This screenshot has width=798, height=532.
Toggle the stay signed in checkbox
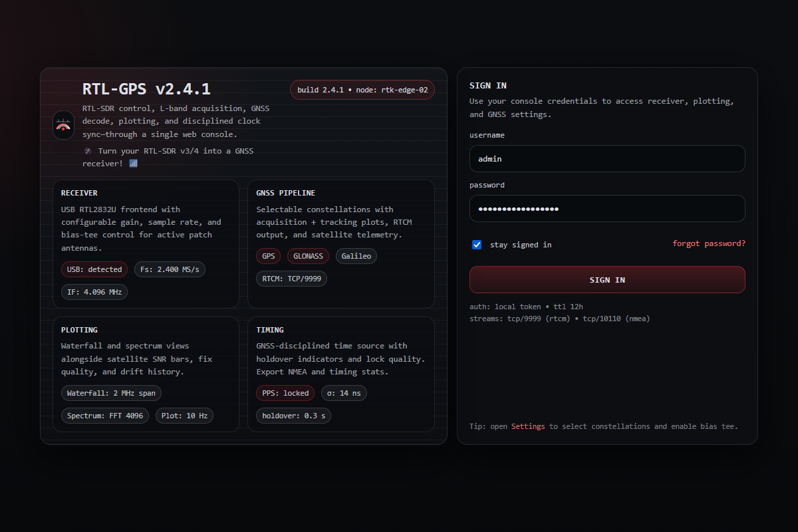coord(477,245)
